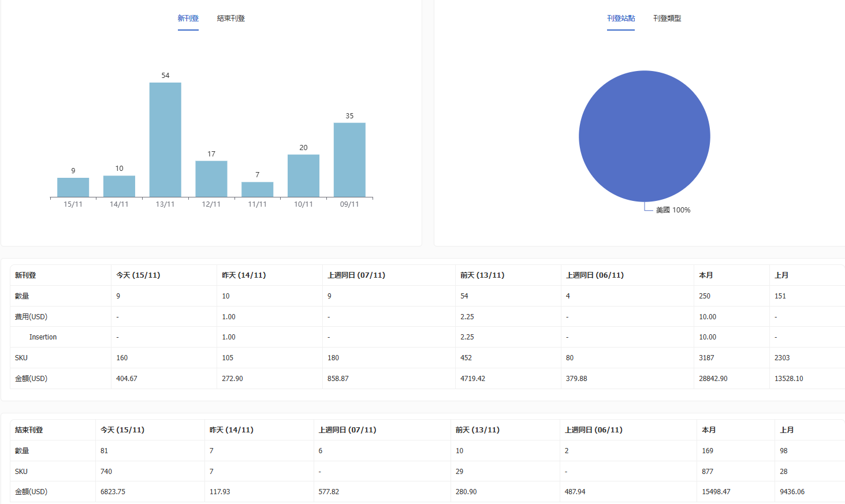Click the 今天 (15/11) header in 新刊登 table
Image resolution: width=845 pixels, height=504 pixels.
(x=138, y=275)
